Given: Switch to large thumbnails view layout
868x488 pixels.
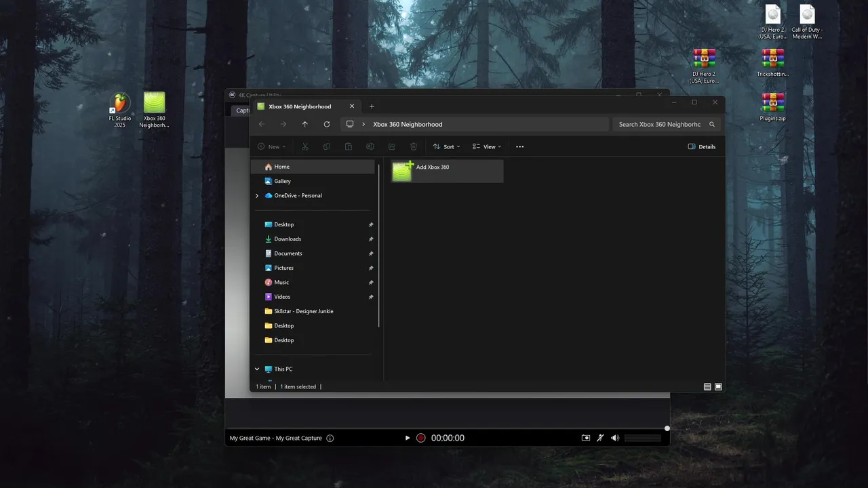Looking at the screenshot, I should click(x=718, y=386).
